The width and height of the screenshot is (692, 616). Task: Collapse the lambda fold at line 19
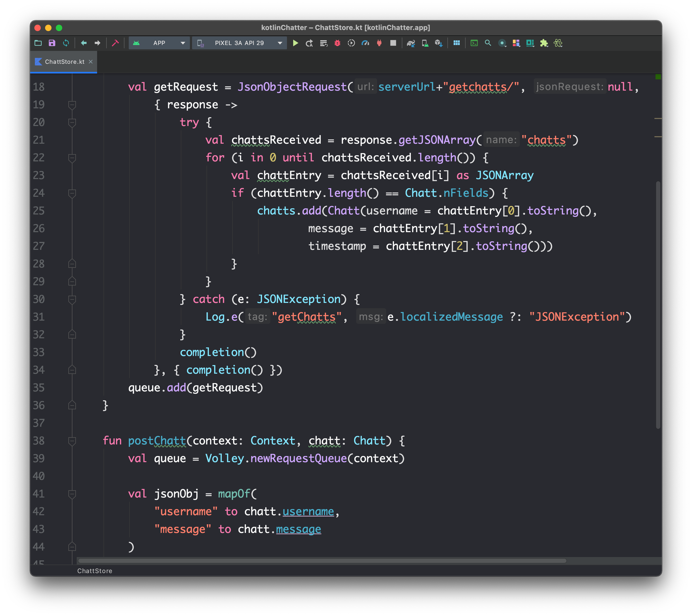coord(72,105)
